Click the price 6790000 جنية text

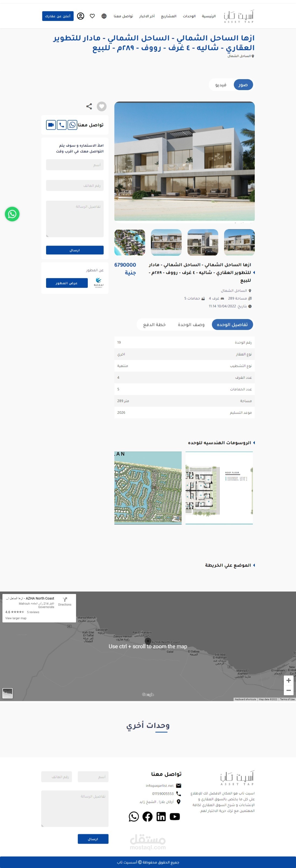pyautogui.click(x=125, y=268)
